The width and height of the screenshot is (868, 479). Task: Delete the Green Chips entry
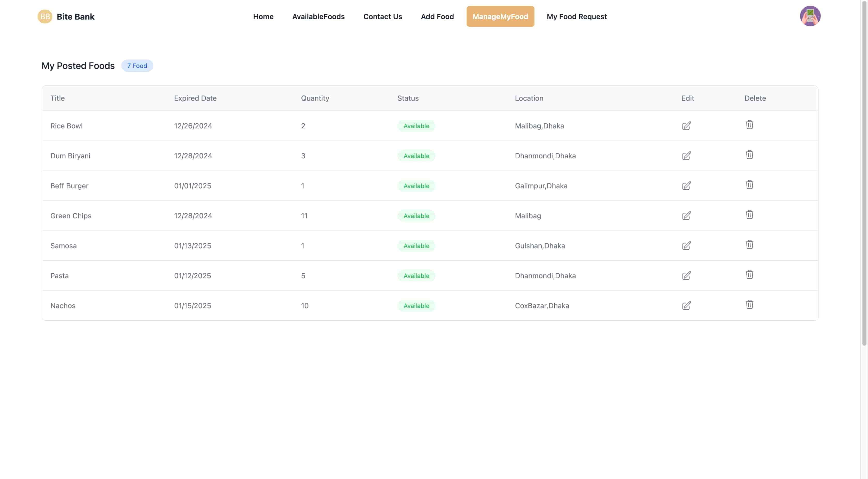pyautogui.click(x=749, y=215)
